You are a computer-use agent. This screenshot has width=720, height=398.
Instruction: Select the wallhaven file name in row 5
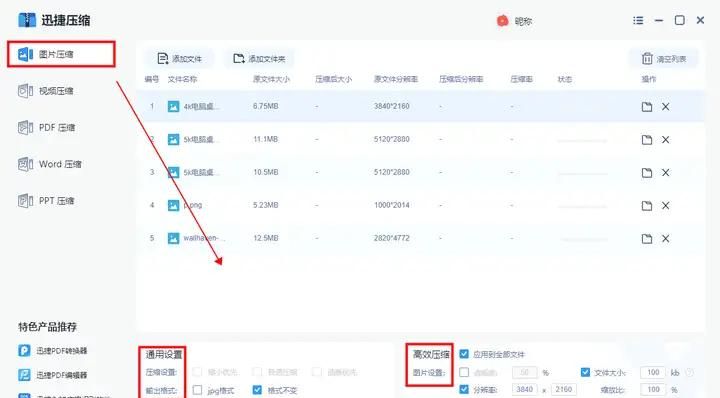click(204, 238)
